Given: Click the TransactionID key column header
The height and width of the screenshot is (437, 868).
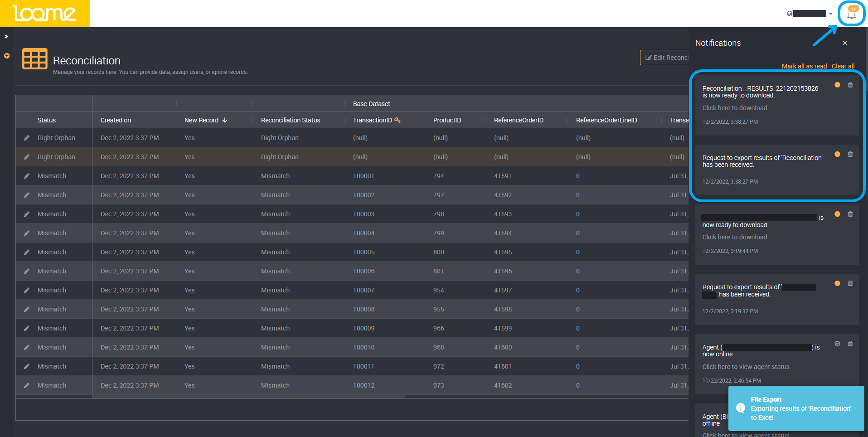Looking at the screenshot, I should [x=377, y=120].
